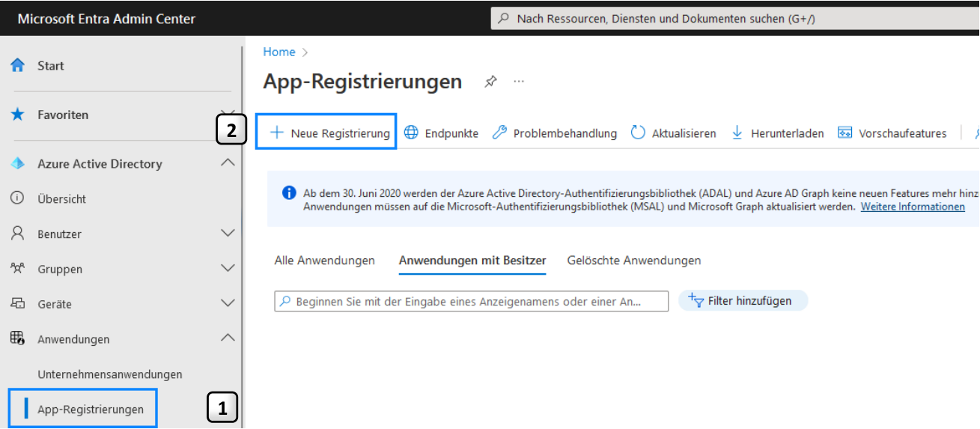The image size is (980, 429).
Task: Click the Benutzer person icon
Action: pyautogui.click(x=17, y=234)
